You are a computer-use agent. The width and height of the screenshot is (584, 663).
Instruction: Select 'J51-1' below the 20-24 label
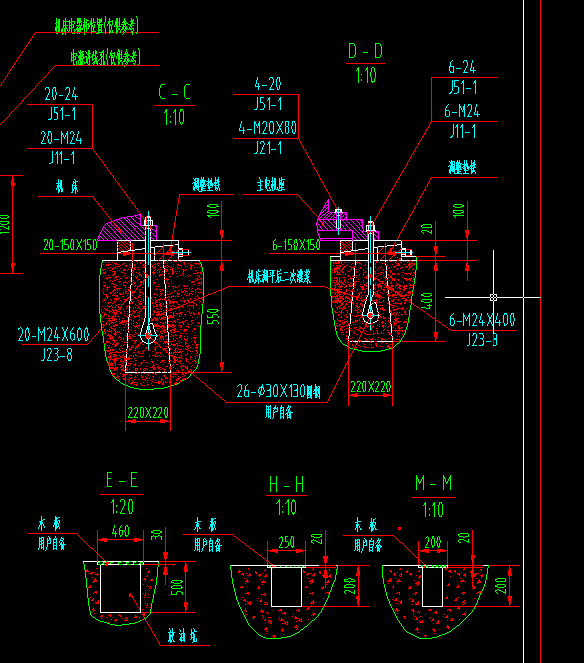click(x=62, y=114)
